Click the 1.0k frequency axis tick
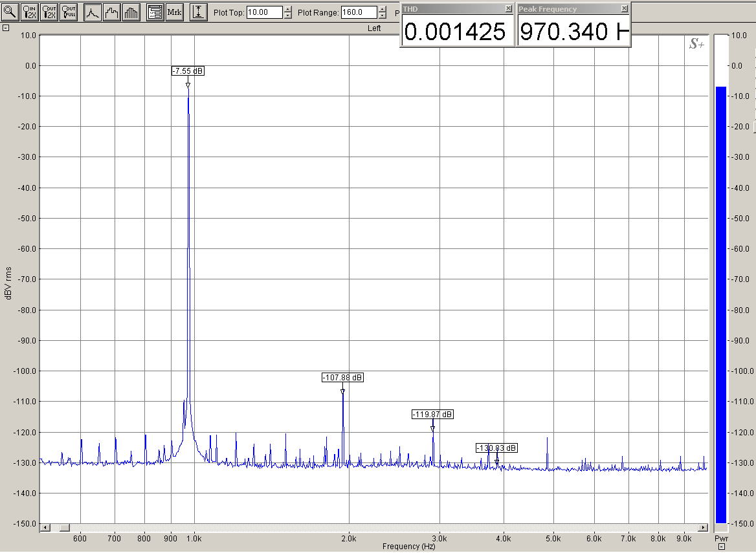This screenshot has width=756, height=553. (x=194, y=539)
